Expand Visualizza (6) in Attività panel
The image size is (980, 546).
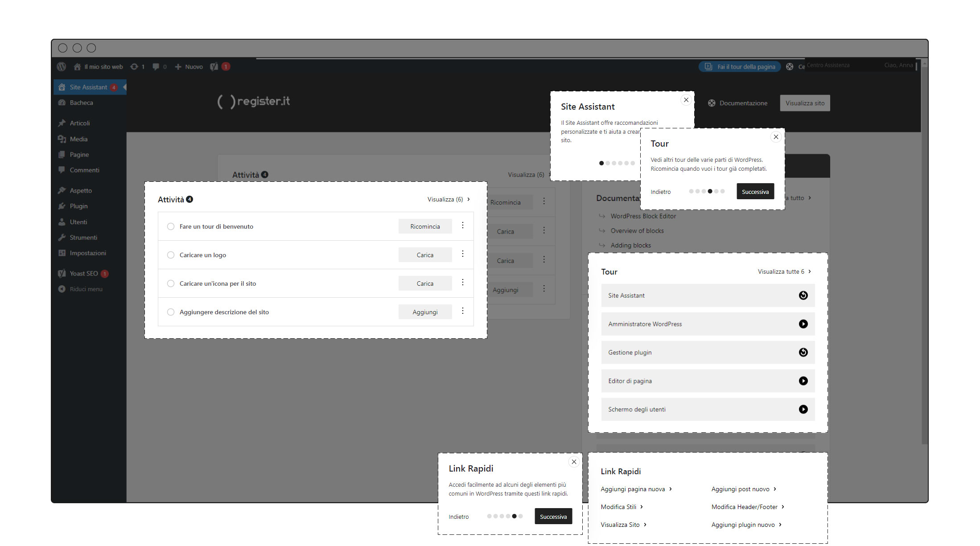click(x=449, y=200)
